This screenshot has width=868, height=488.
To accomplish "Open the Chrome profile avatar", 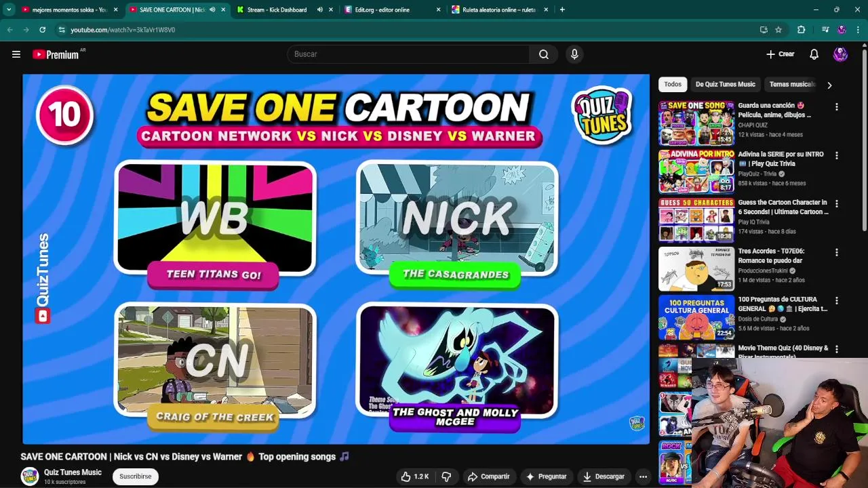I will tap(842, 30).
